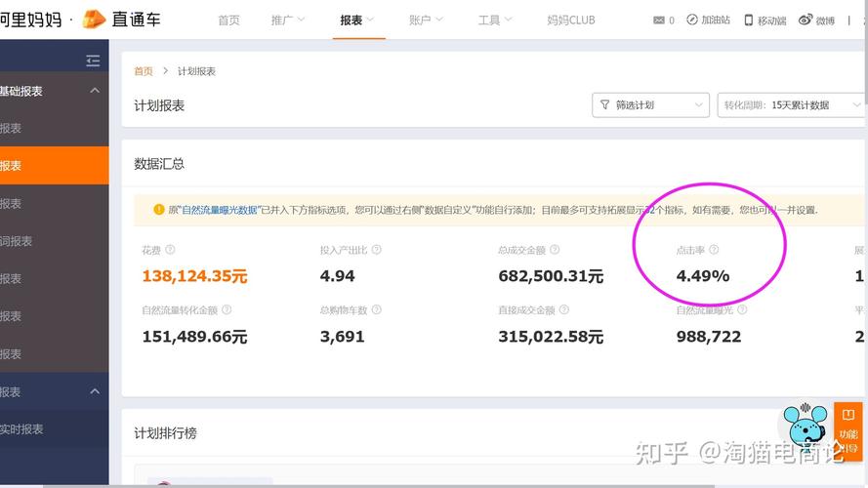
Task: Open the 自然流量曝光数据 link in notice
Action: point(220,210)
